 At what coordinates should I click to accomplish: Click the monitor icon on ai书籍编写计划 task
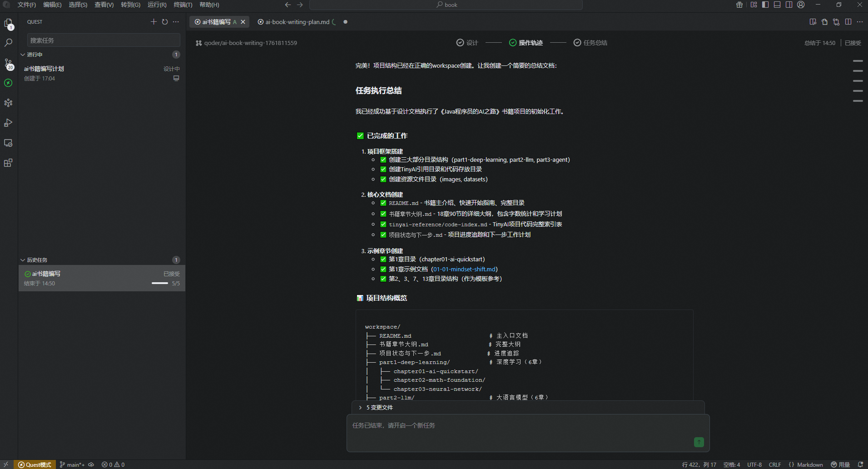[176, 78]
